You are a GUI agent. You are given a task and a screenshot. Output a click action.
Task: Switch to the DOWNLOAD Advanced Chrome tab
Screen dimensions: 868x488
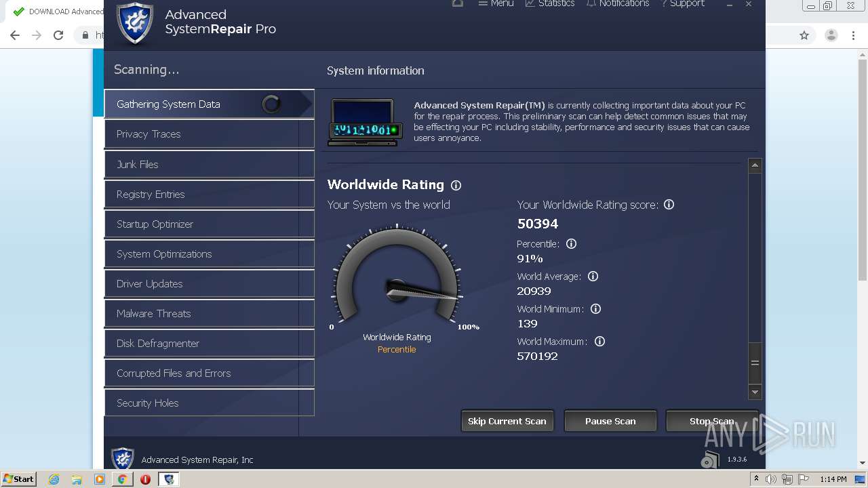click(x=58, y=12)
